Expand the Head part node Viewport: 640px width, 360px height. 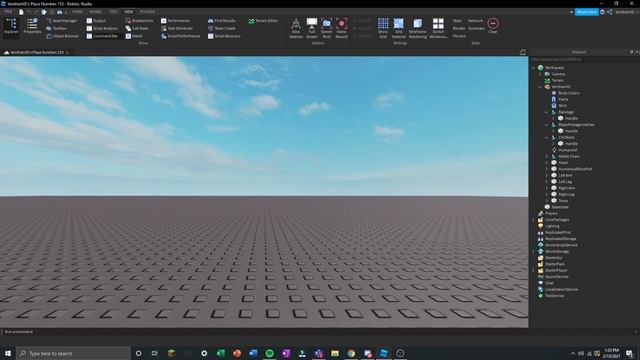(x=547, y=162)
